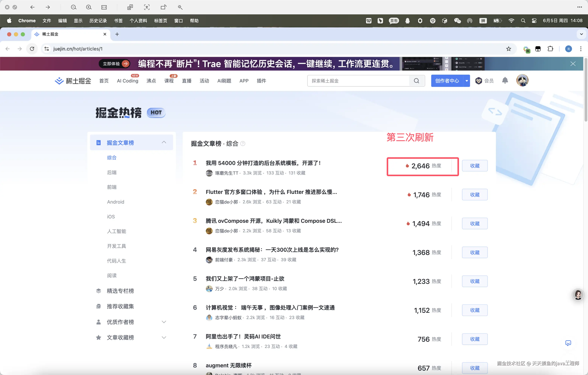
Task: Open 历史记录 in the Chrome menu bar
Action: 98,21
